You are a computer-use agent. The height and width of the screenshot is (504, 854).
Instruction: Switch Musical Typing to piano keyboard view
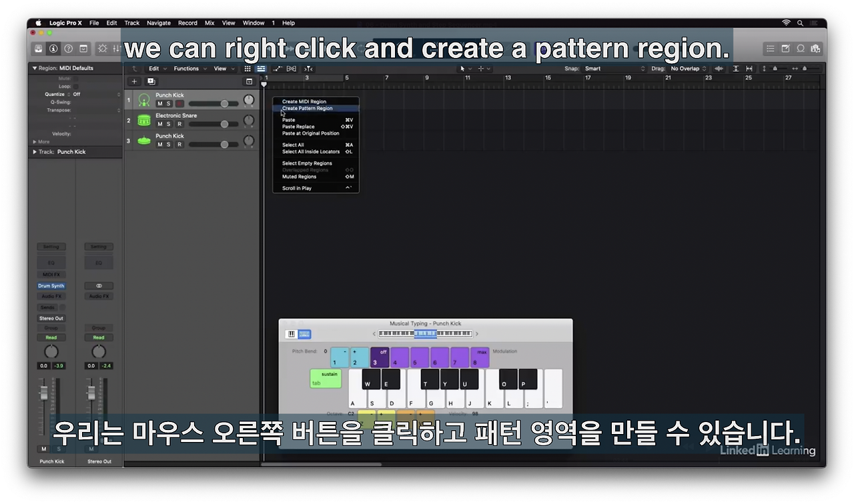pyautogui.click(x=292, y=334)
